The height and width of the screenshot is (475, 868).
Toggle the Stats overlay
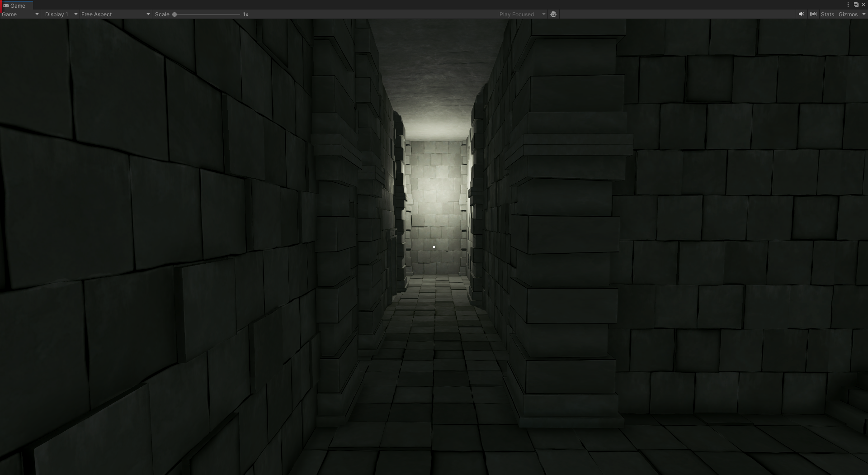click(827, 14)
